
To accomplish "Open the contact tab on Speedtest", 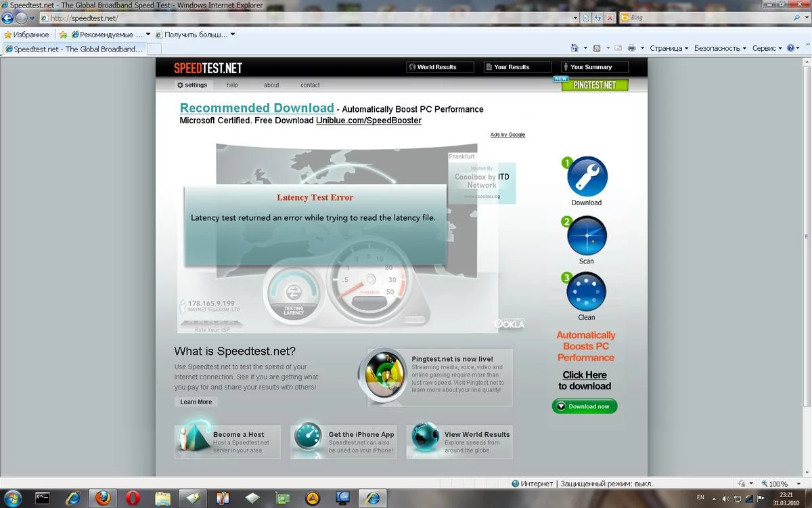I will pyautogui.click(x=310, y=85).
